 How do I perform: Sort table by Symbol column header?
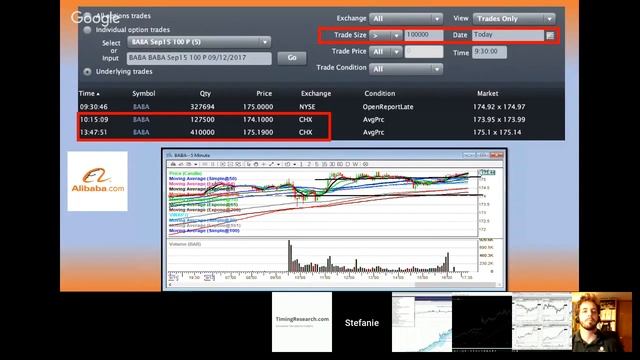144,93
